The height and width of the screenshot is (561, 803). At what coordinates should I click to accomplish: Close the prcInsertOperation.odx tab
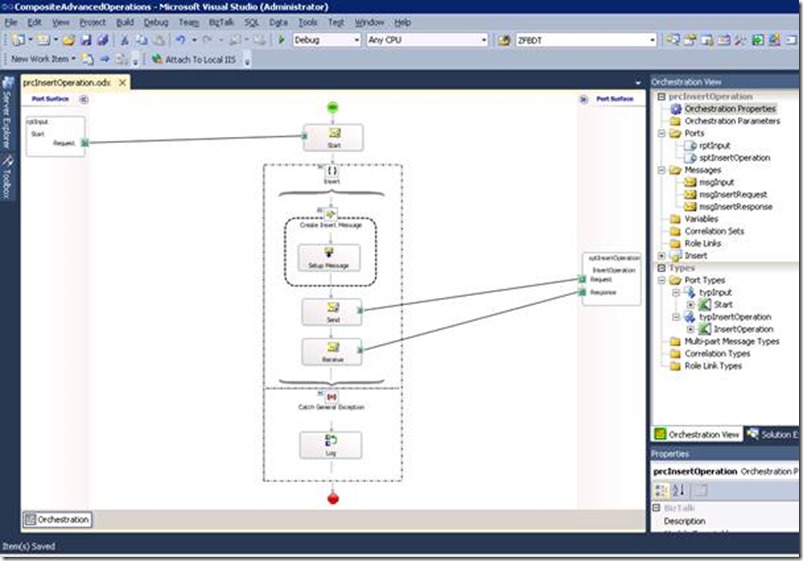122,82
